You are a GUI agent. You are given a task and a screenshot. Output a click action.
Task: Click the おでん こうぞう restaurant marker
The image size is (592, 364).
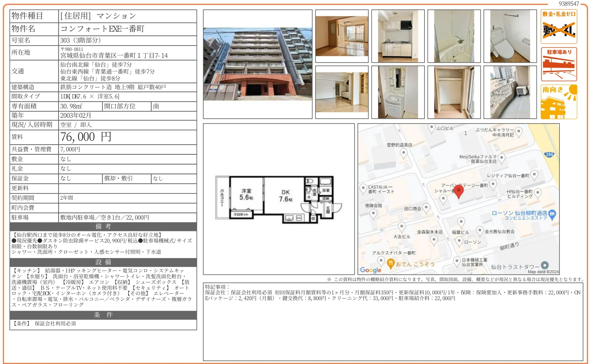point(390,264)
